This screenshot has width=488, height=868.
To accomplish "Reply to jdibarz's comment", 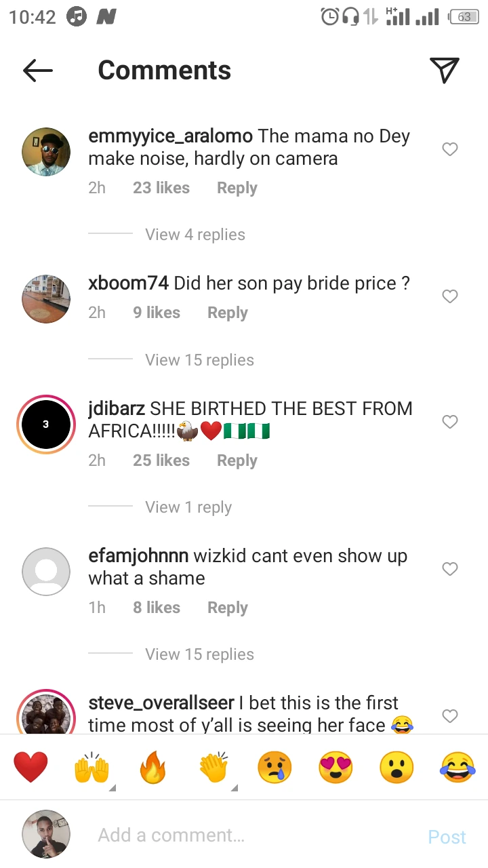I will [237, 460].
